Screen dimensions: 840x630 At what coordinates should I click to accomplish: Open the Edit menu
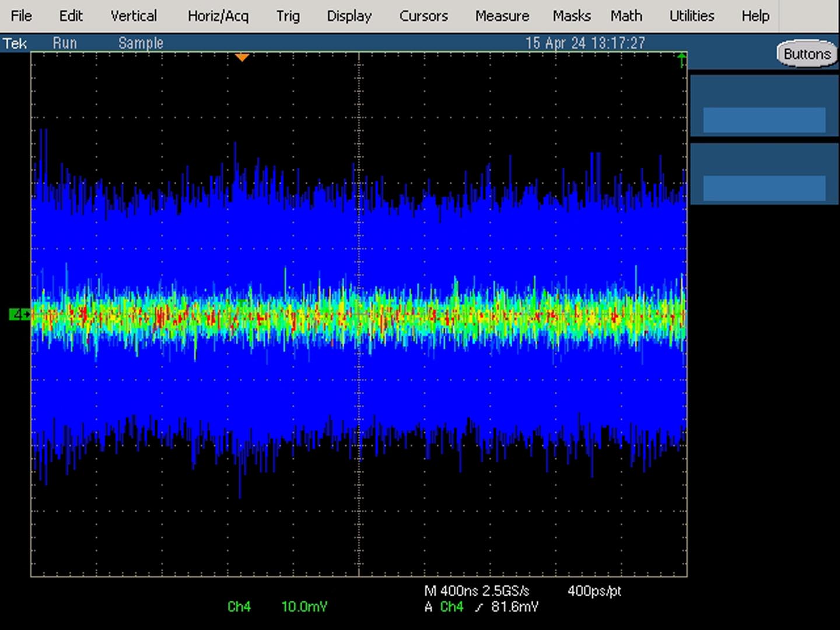(71, 16)
